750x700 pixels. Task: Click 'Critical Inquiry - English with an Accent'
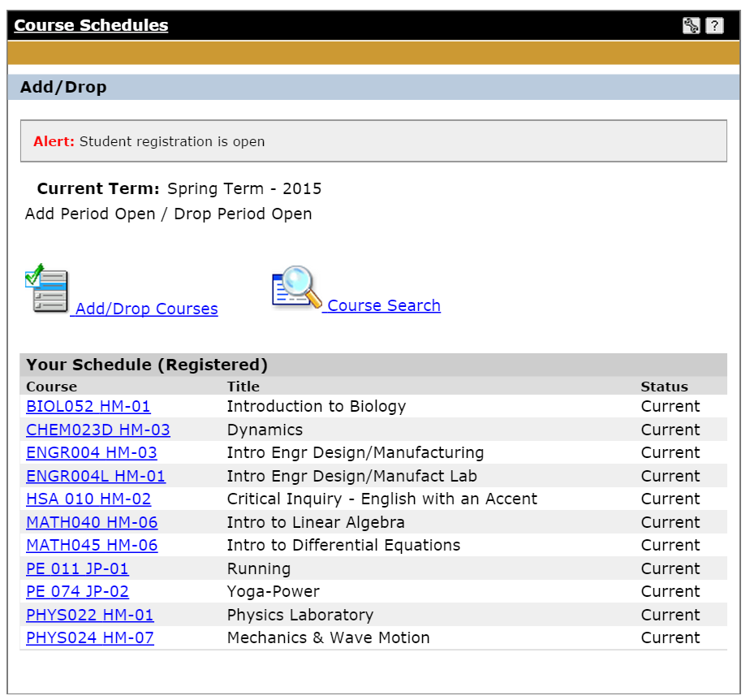(x=382, y=499)
